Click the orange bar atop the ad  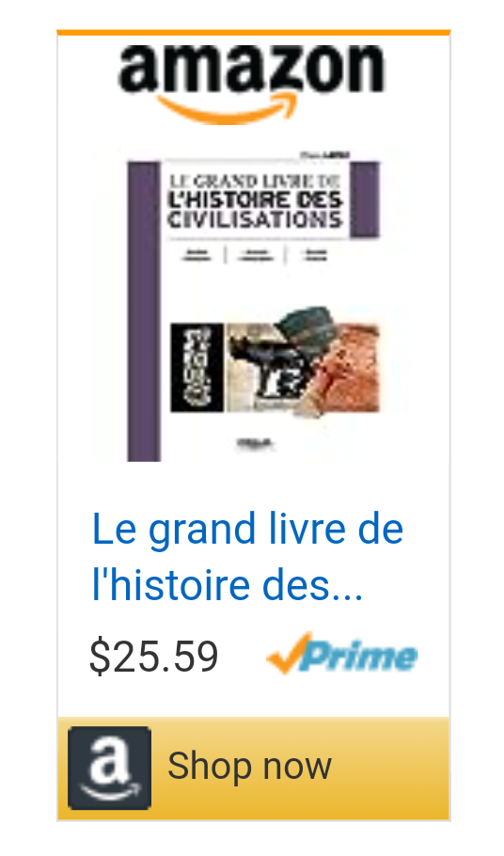point(254,33)
